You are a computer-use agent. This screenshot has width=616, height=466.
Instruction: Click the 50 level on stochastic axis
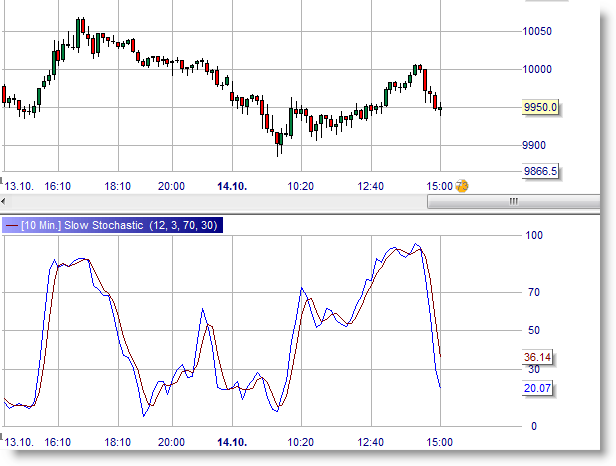tap(534, 330)
